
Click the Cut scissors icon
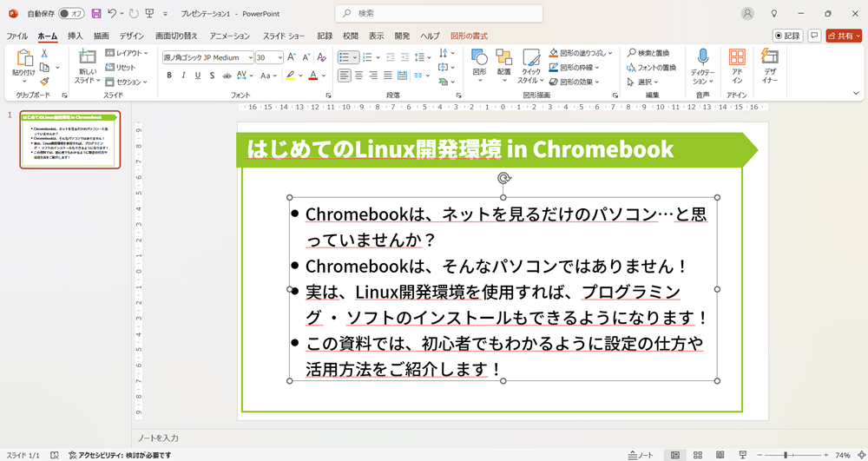pos(44,53)
